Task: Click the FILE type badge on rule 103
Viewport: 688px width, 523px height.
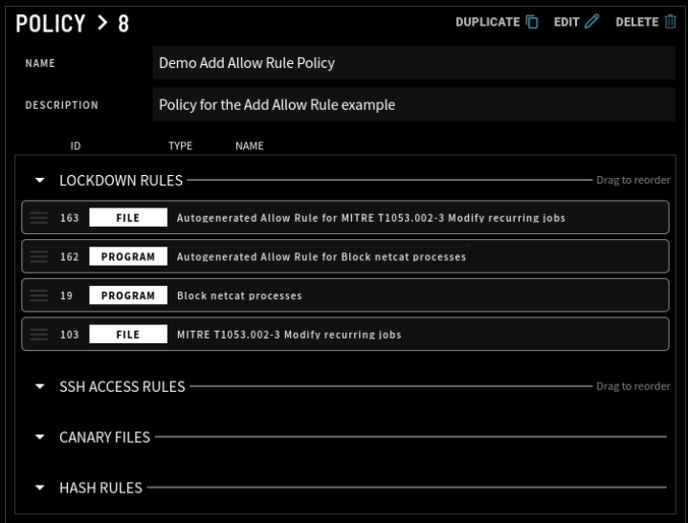Action: [x=128, y=334]
